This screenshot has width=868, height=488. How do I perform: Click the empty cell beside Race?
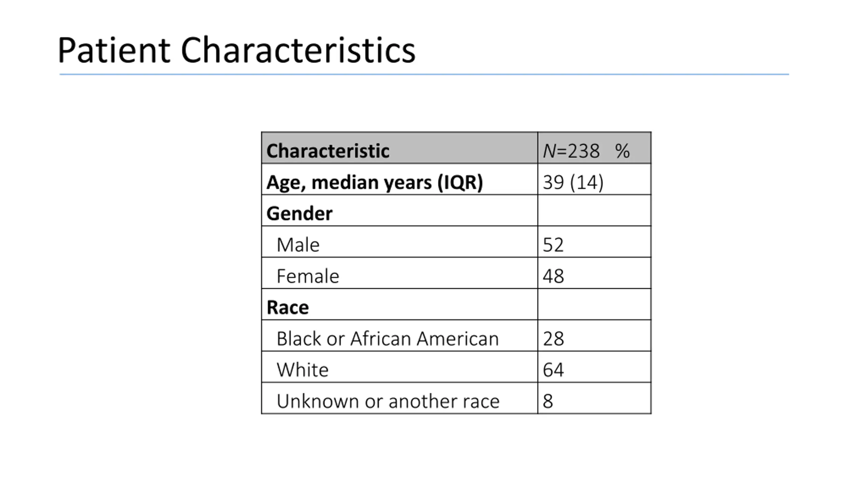coord(594,304)
